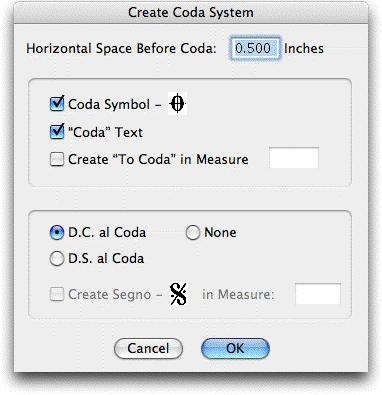
Task: Click the Create Segno checkbox
Action: pyautogui.click(x=57, y=294)
